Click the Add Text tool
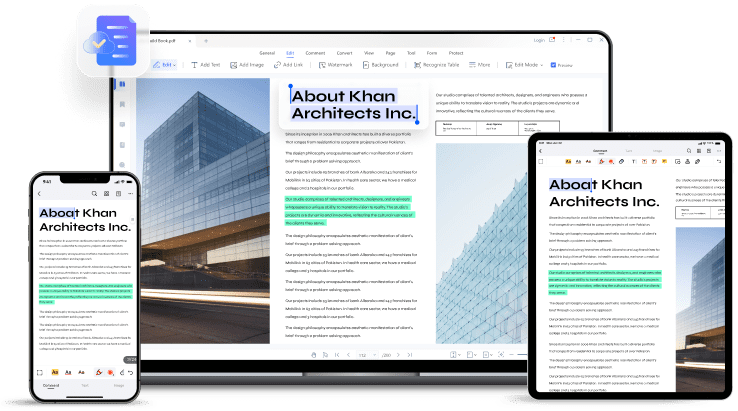 [x=206, y=64]
